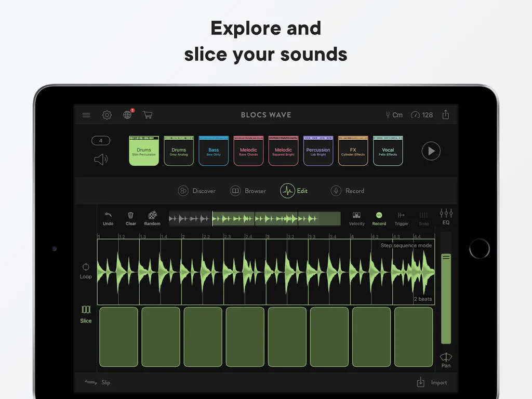532x399 pixels.
Task: Switch to the Discover tab
Action: click(x=197, y=191)
